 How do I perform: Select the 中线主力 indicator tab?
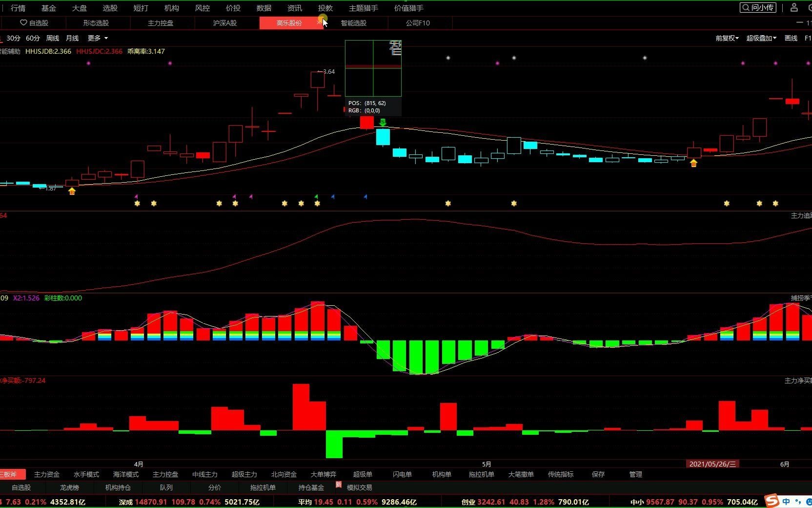pos(205,474)
